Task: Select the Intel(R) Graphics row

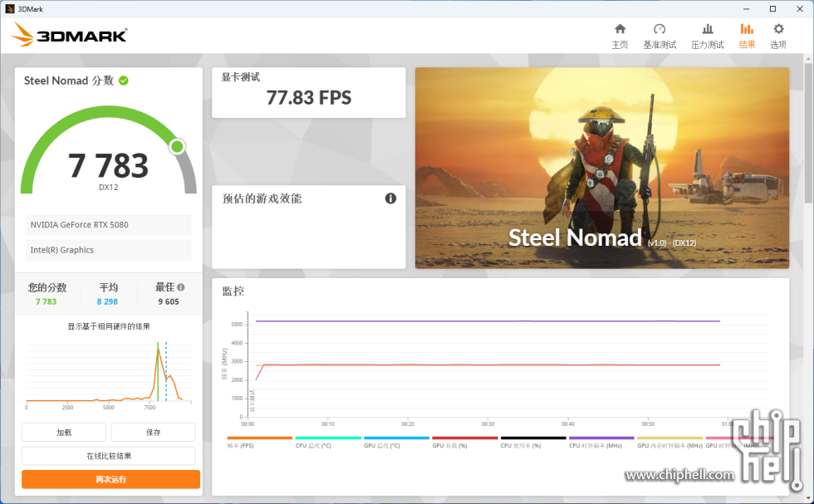Action: 109,250
